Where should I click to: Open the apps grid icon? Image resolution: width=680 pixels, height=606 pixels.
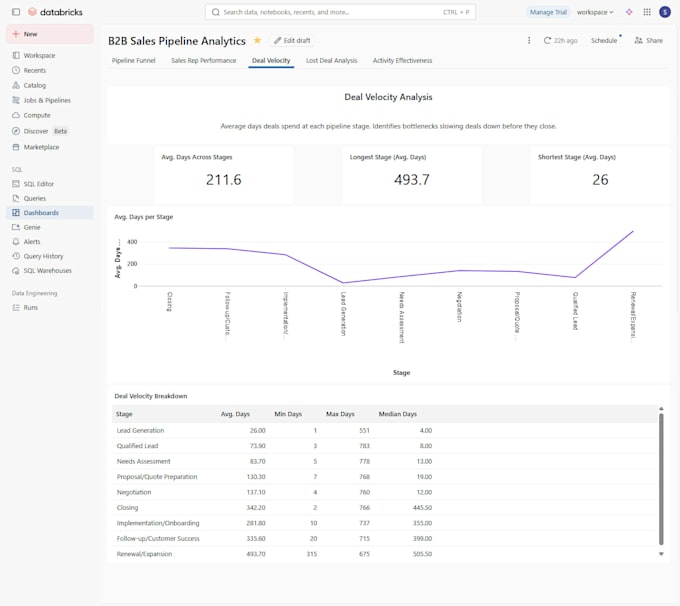(647, 12)
